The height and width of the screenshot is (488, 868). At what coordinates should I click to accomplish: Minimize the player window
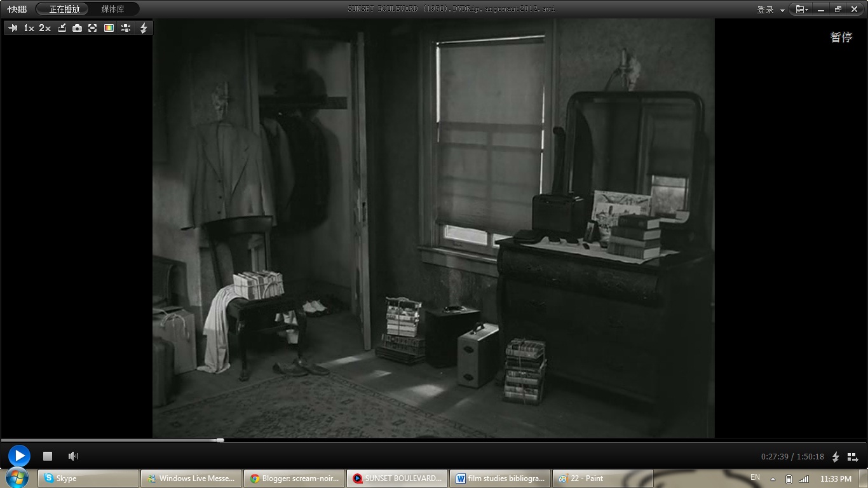click(x=821, y=10)
